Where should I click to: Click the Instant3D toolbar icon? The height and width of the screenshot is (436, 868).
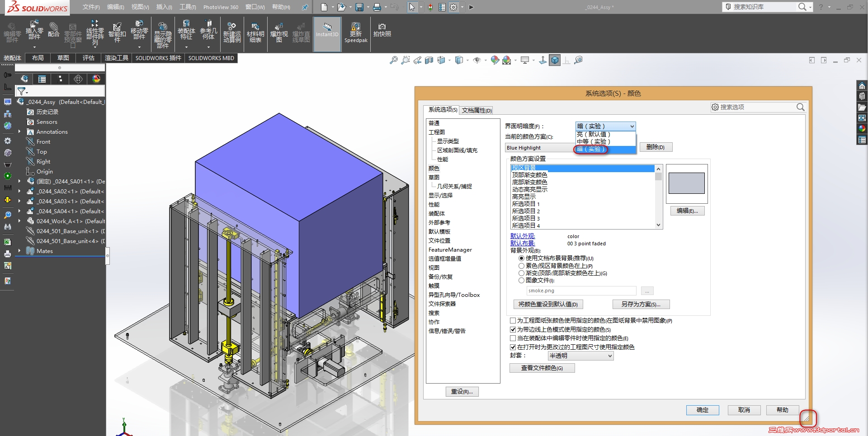pyautogui.click(x=327, y=29)
